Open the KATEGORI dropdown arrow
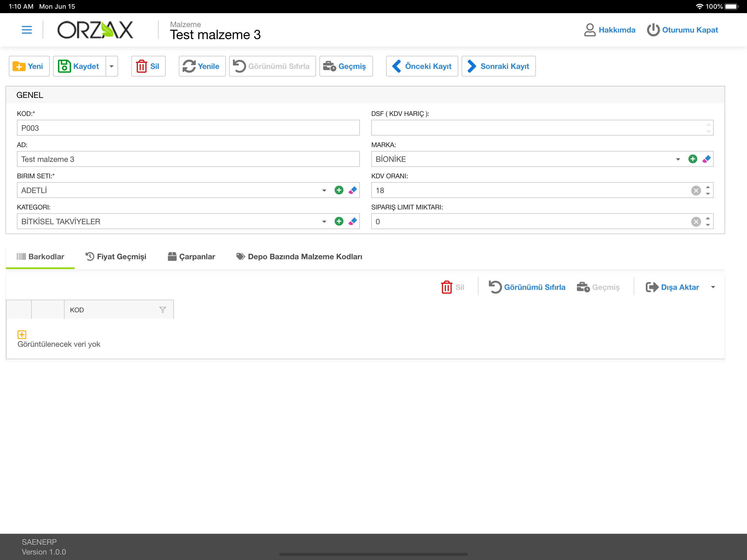Image resolution: width=747 pixels, height=560 pixels. 324,221
